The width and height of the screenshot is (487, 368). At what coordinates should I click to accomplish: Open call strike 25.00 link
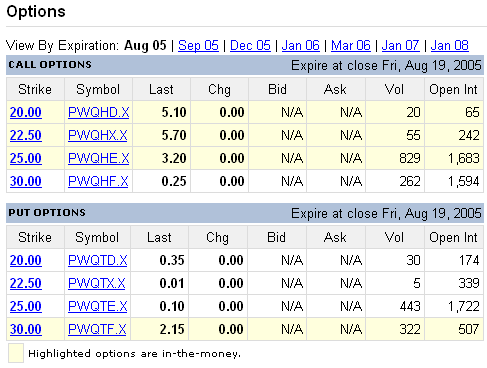pyautogui.click(x=26, y=158)
